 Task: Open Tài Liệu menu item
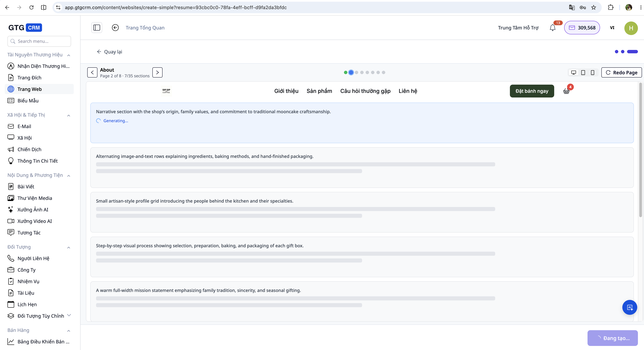point(39,293)
